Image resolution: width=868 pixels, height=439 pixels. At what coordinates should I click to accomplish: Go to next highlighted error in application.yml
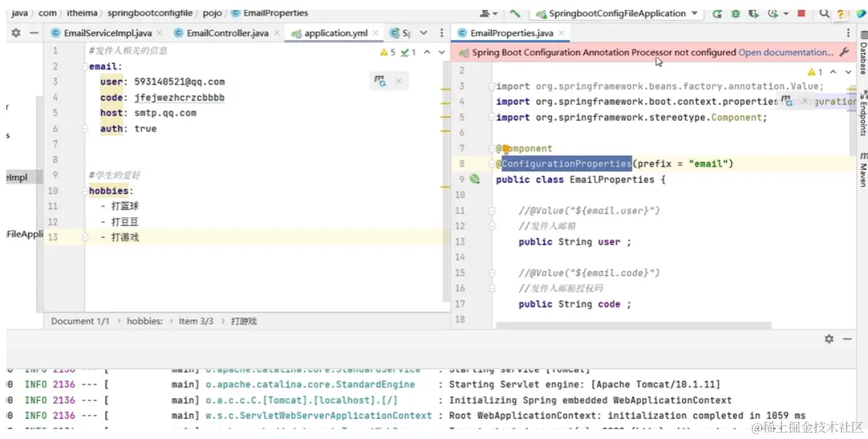[x=441, y=52]
